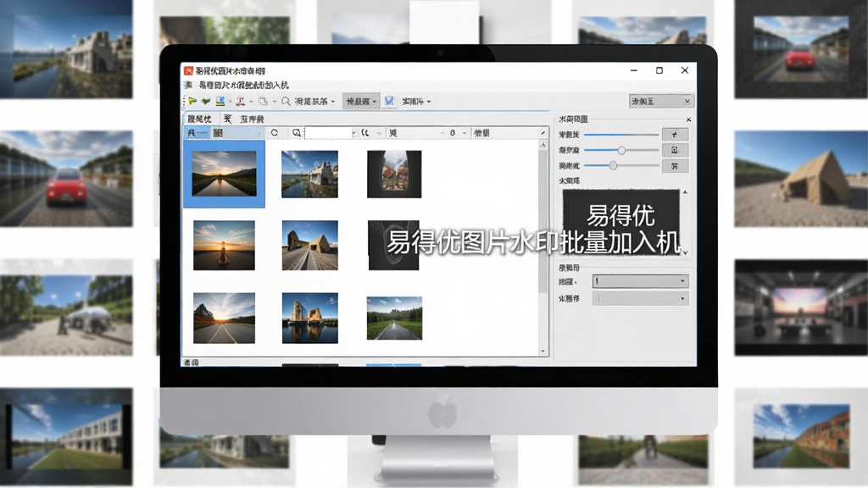The width and height of the screenshot is (868, 488).
Task: Select the road under sunburst sky thumbnail
Action: click(x=224, y=319)
